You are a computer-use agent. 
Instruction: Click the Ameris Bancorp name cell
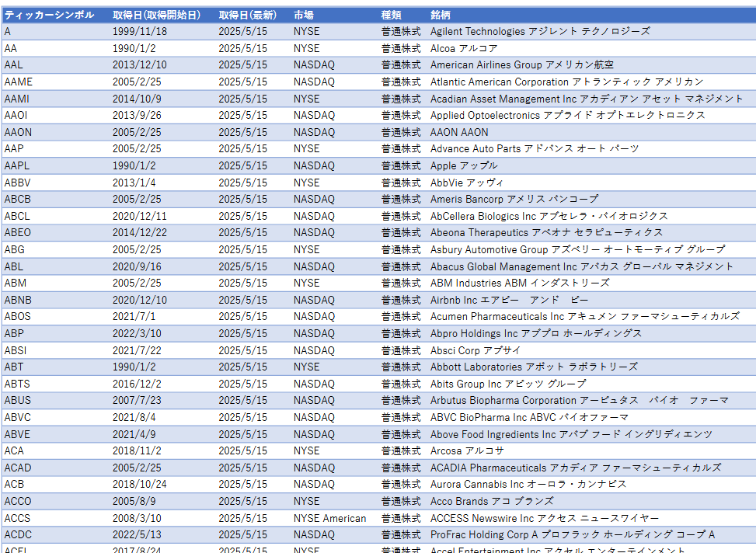click(514, 199)
